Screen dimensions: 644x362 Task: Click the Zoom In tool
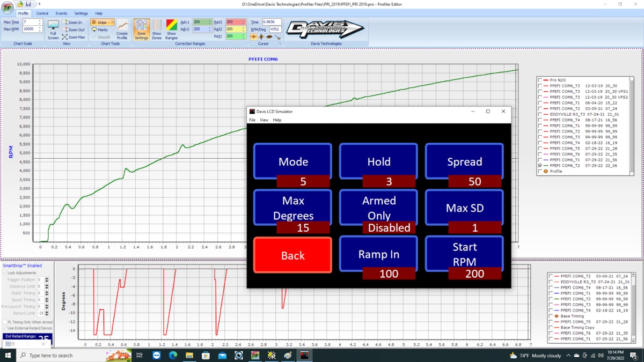[x=74, y=23]
